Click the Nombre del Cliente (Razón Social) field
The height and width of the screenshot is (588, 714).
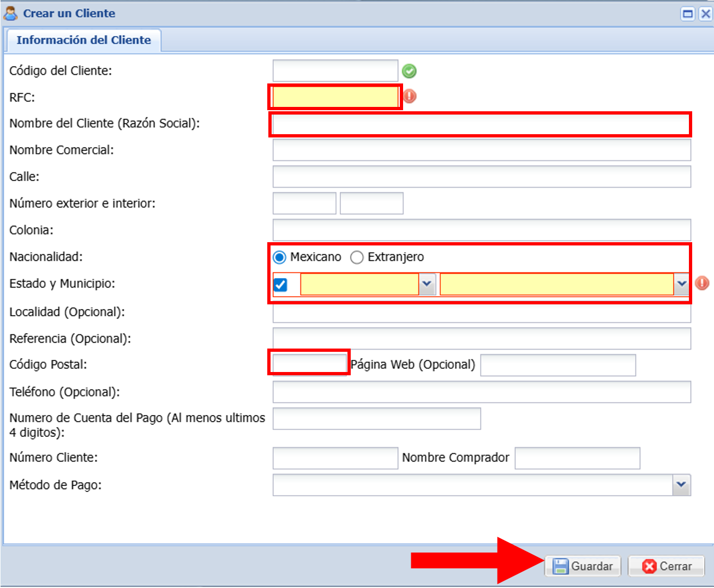pos(481,124)
